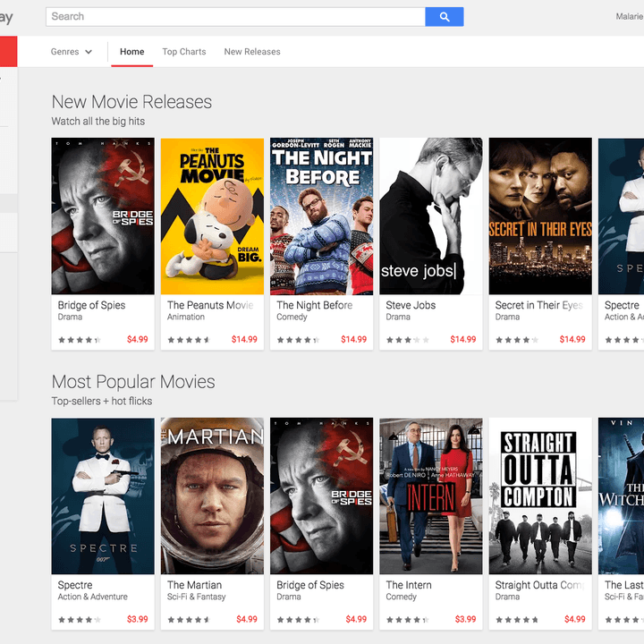Click The Peanuts Movie title link
644x644 pixels.
click(x=210, y=305)
